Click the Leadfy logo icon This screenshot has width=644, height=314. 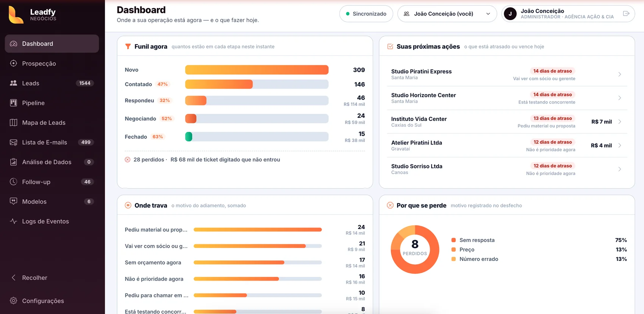pos(16,15)
